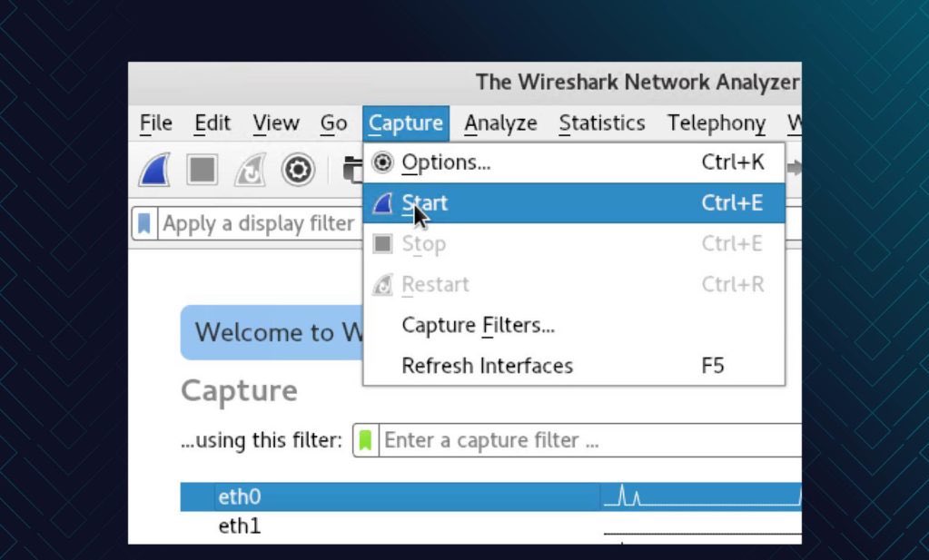Open the Analyze menu
Image resolution: width=929 pixels, height=560 pixels.
[x=500, y=123]
